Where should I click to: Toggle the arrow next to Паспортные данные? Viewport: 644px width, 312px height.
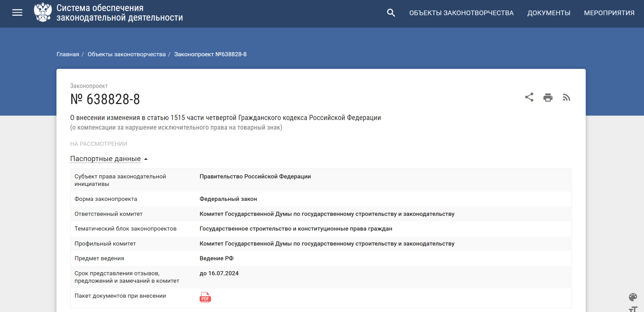click(146, 159)
